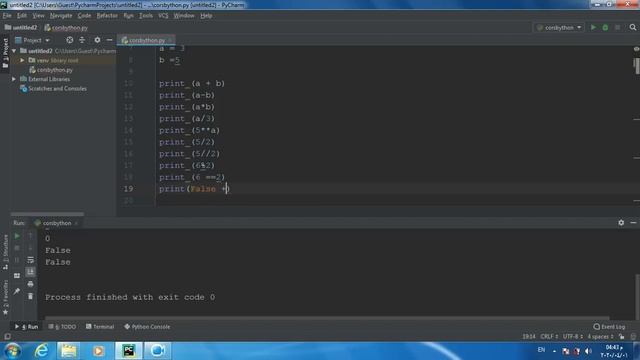Toggle soft-wrap in Run output
The width and height of the screenshot is (640, 360).
coord(31,260)
